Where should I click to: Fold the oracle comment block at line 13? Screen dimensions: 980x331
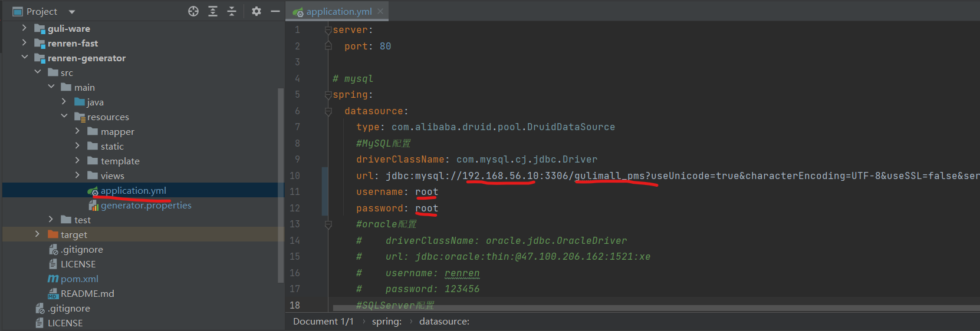[328, 224]
